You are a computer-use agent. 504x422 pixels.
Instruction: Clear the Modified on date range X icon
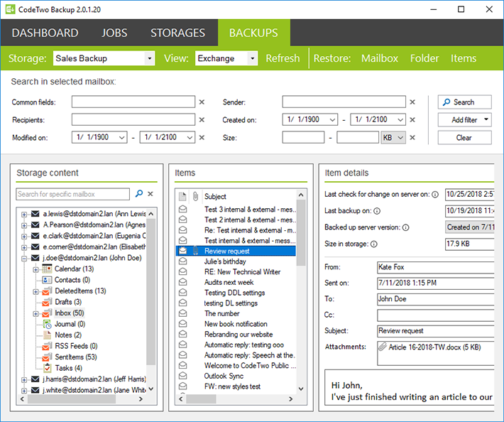[202, 137]
